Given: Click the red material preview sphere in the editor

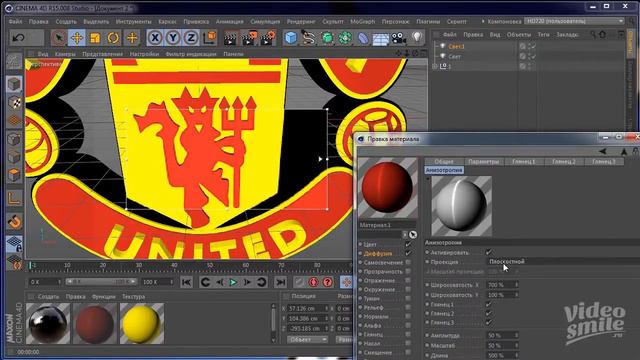Looking at the screenshot, I should (x=387, y=187).
